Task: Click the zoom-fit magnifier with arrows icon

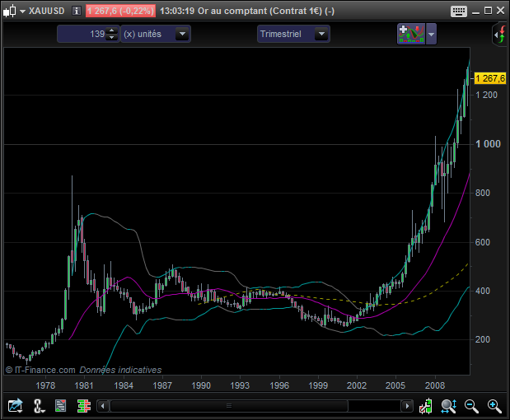Action: click(x=449, y=405)
